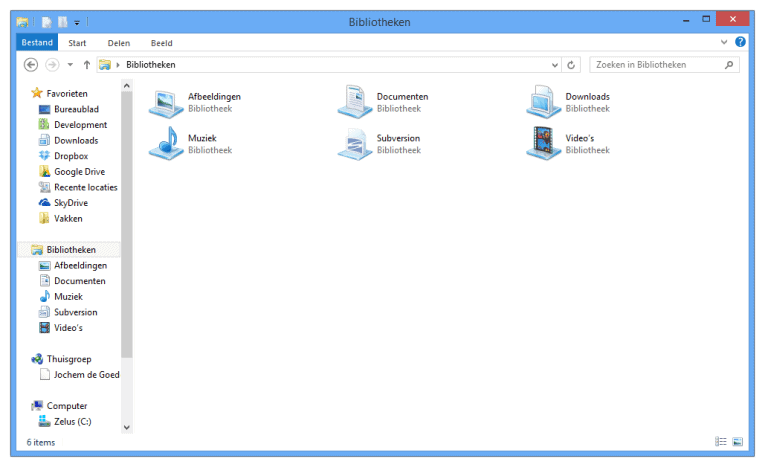Open the Downloads library icon in main pane
The width and height of the screenshot is (768, 470).
[x=544, y=102]
